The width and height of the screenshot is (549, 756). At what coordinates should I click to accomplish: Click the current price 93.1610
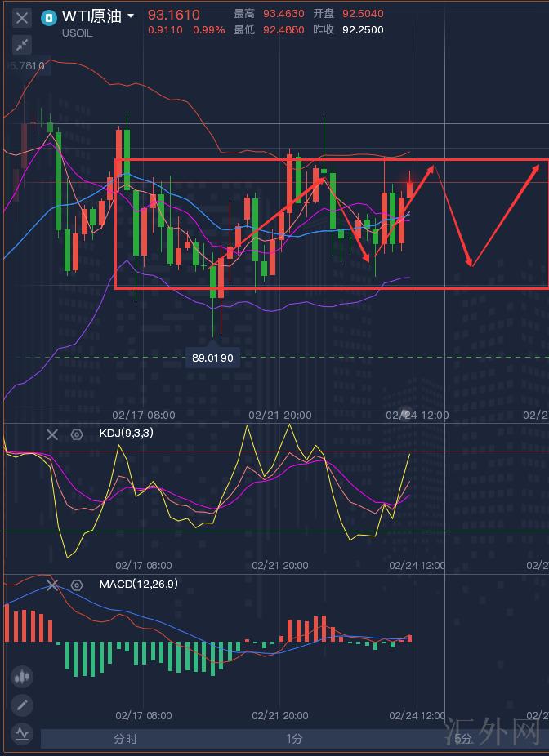tap(173, 15)
